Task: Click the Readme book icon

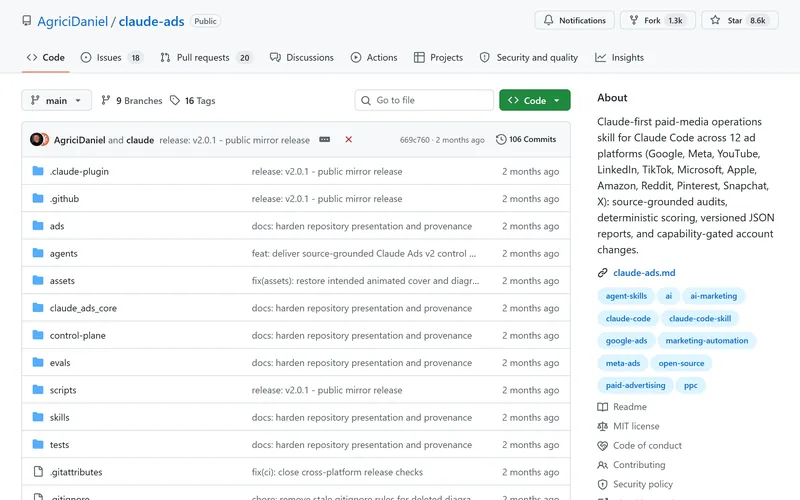Action: (x=603, y=407)
